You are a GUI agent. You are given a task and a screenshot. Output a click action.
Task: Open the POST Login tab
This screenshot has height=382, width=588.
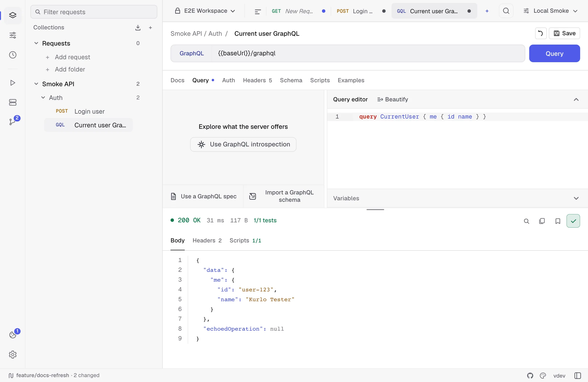point(361,11)
